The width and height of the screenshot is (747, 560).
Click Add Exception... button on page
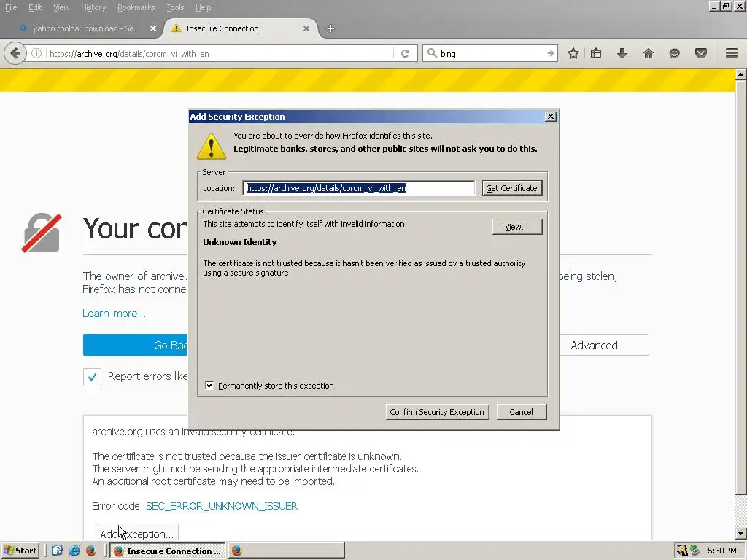(136, 533)
